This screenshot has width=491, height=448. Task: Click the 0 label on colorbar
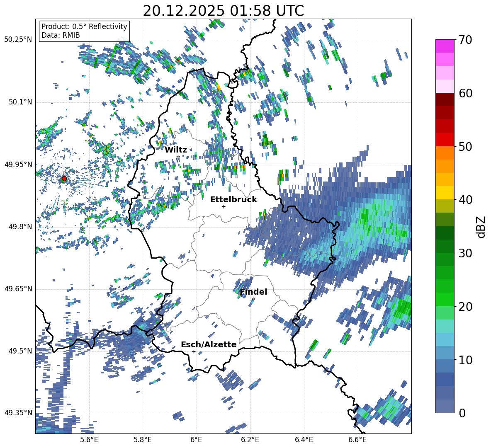tap(462, 413)
